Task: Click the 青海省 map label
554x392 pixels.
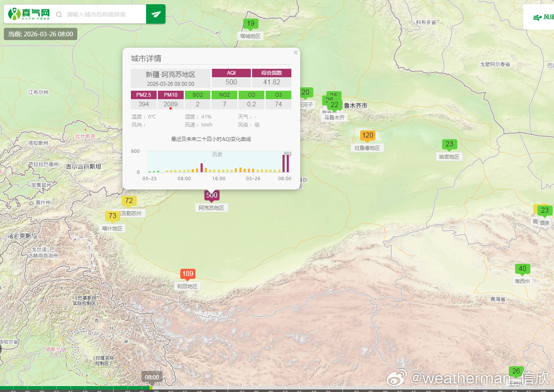Action: click(x=498, y=299)
